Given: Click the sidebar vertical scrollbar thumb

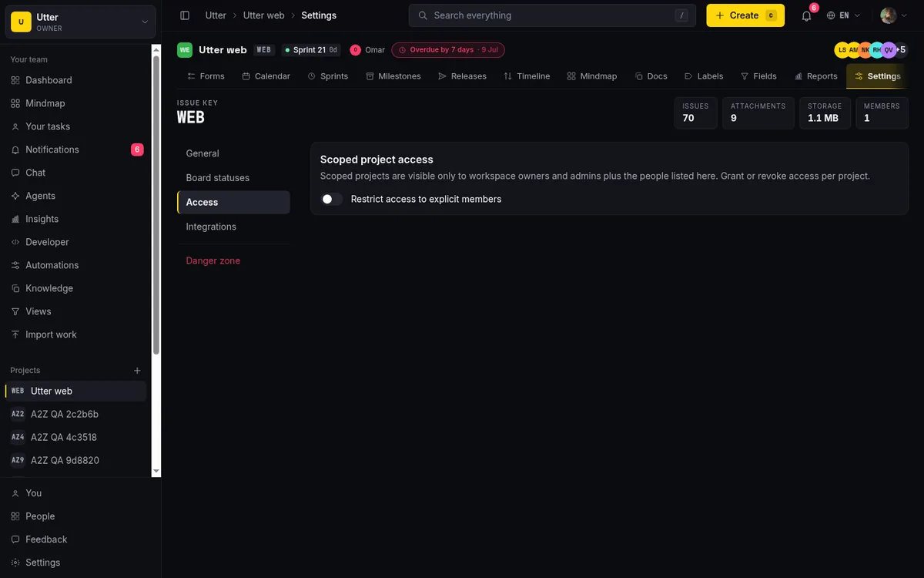Looking at the screenshot, I should click(156, 204).
